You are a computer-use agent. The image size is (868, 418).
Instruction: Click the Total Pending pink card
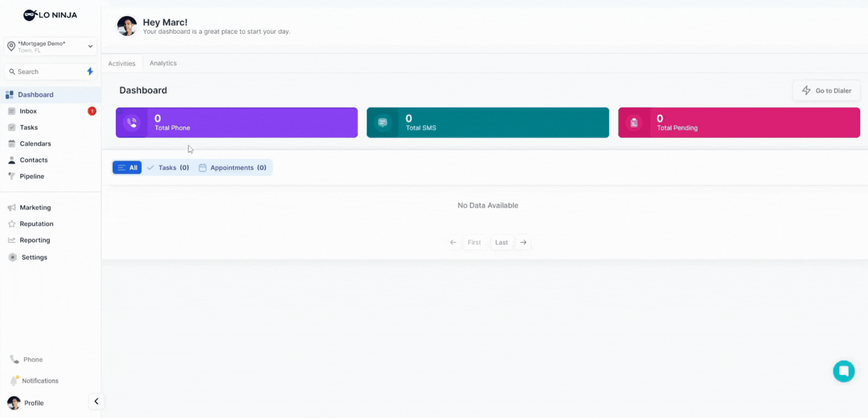click(739, 123)
